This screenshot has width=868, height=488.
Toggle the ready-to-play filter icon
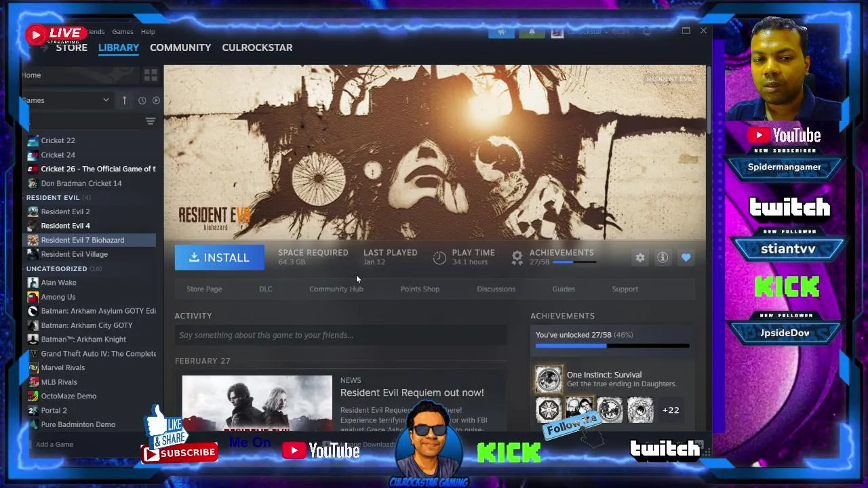tap(156, 100)
